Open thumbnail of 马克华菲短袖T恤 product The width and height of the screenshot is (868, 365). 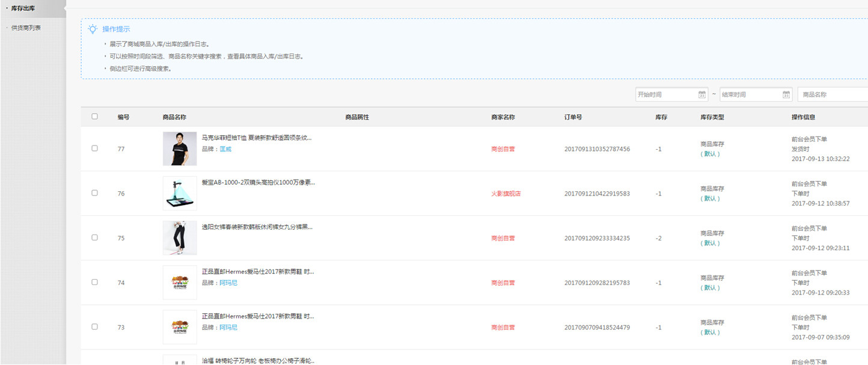180,149
